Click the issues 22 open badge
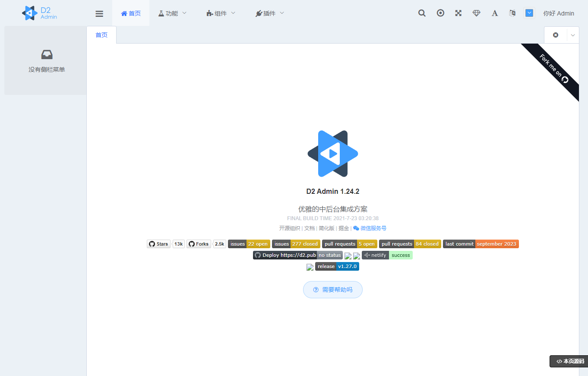Image resolution: width=588 pixels, height=376 pixels. point(249,244)
